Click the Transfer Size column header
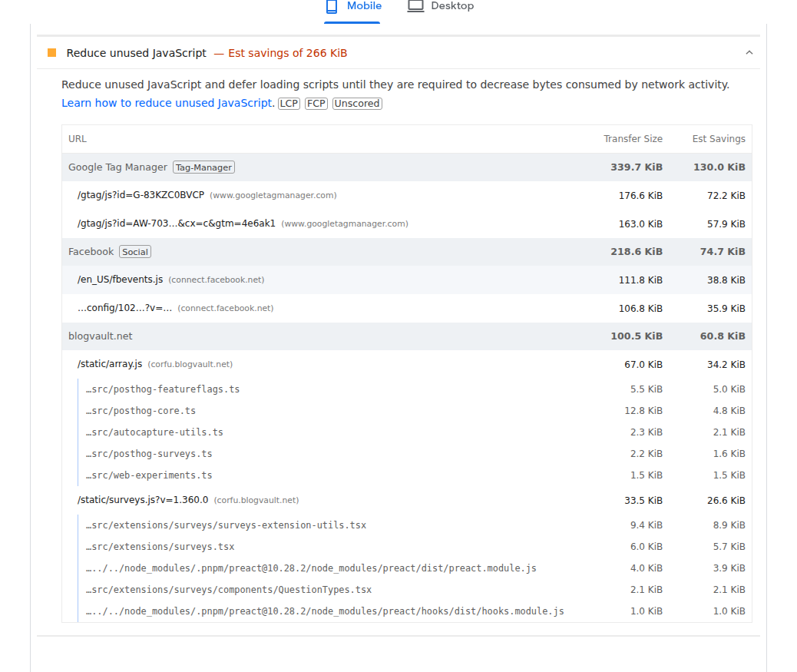Image resolution: width=797 pixels, height=672 pixels. tap(633, 139)
